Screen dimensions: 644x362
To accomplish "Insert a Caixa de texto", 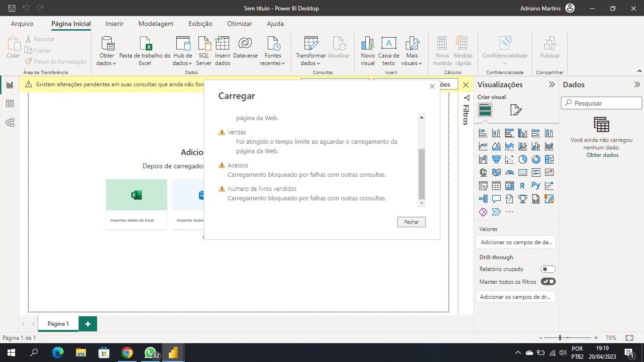I will [x=388, y=51].
